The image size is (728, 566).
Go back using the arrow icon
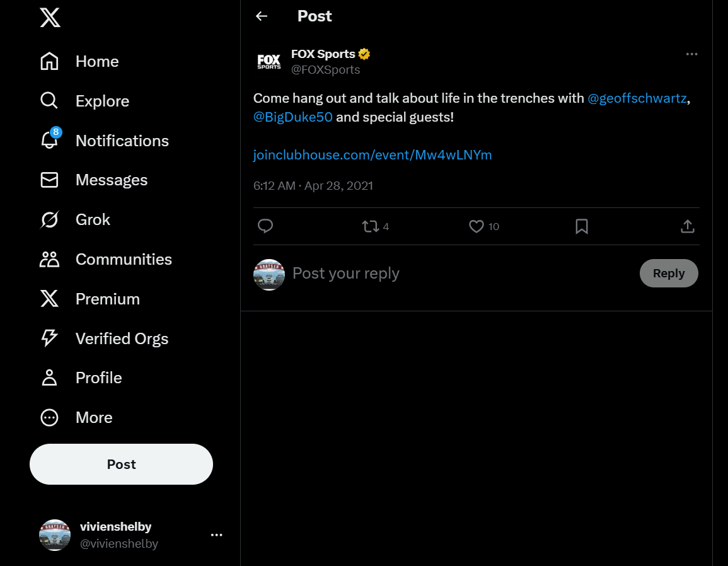(262, 16)
